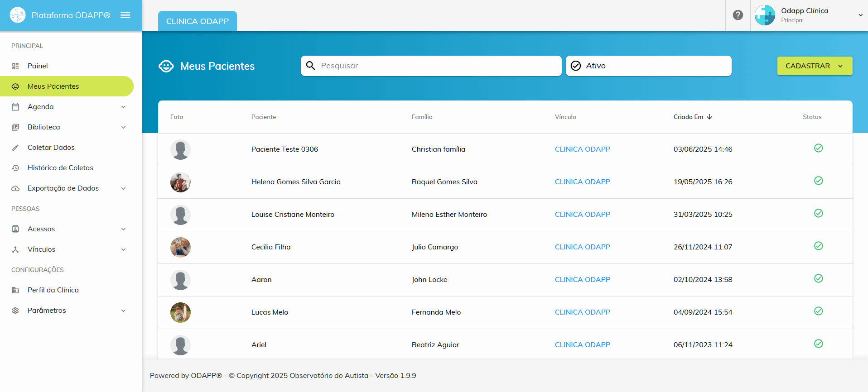Expand the Exportação de Dados chevron
The image size is (868, 392).
[123, 188]
